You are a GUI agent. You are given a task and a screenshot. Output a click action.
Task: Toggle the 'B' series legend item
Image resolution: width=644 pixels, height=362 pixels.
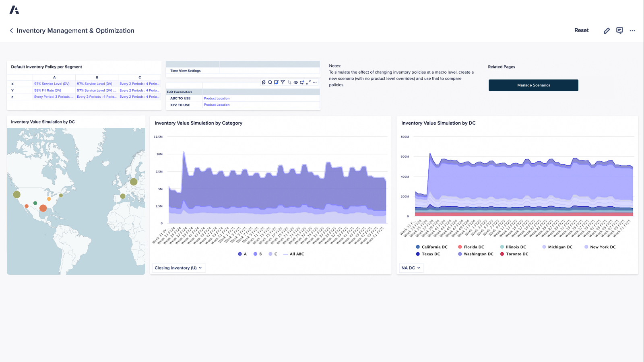click(258, 254)
